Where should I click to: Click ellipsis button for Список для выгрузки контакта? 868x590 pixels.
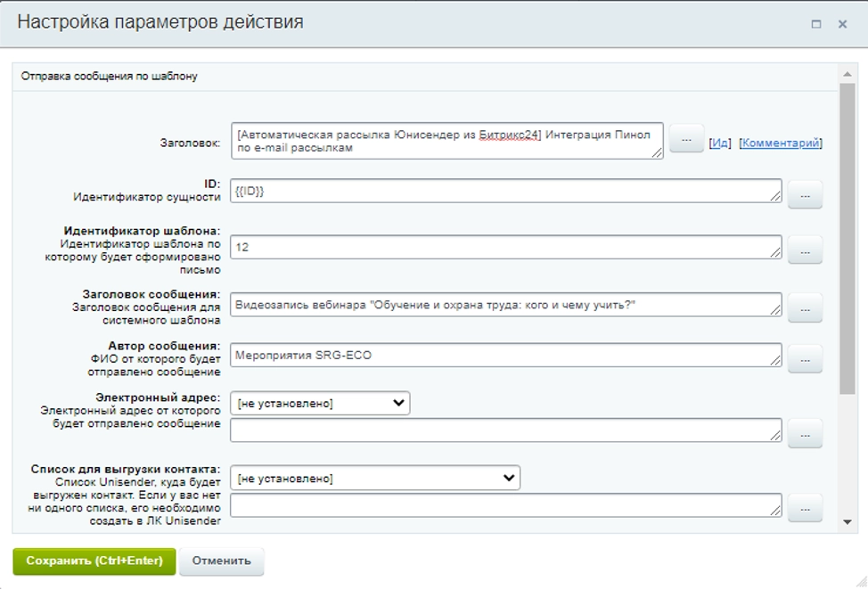[805, 508]
